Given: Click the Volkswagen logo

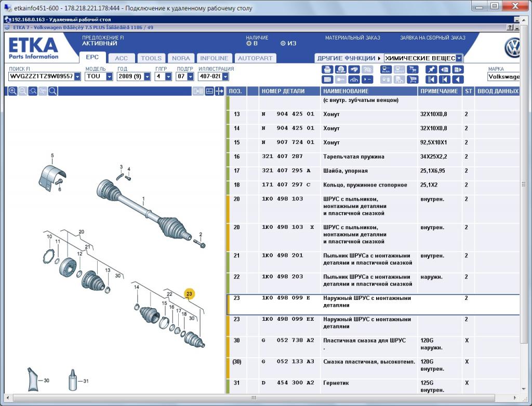Looking at the screenshot, I should [x=512, y=47].
